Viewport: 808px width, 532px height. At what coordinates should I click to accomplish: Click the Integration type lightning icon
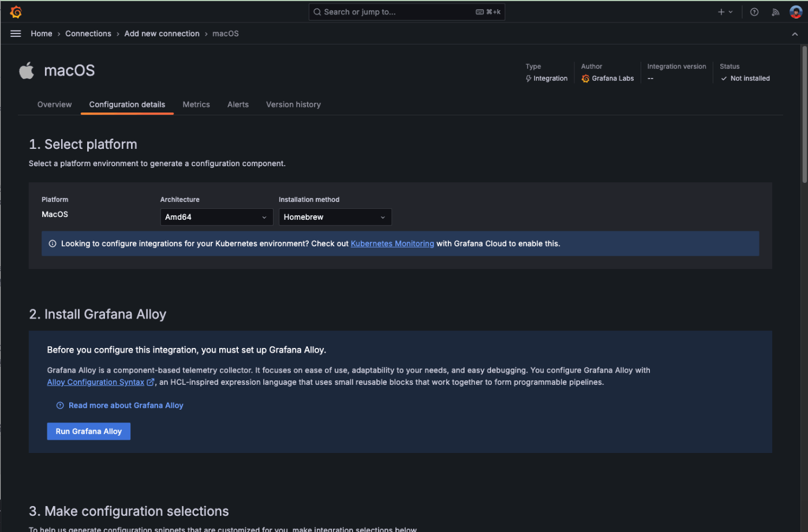tap(529, 78)
